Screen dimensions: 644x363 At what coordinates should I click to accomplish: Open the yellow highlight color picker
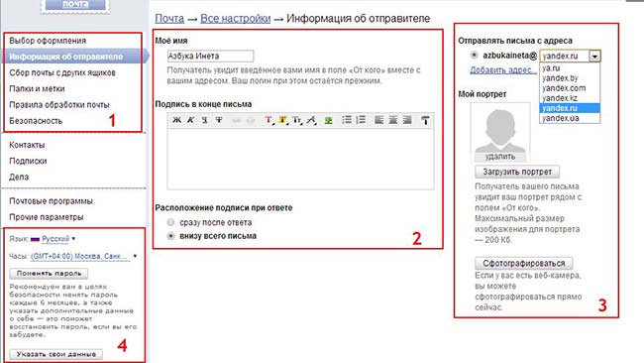[x=282, y=120]
